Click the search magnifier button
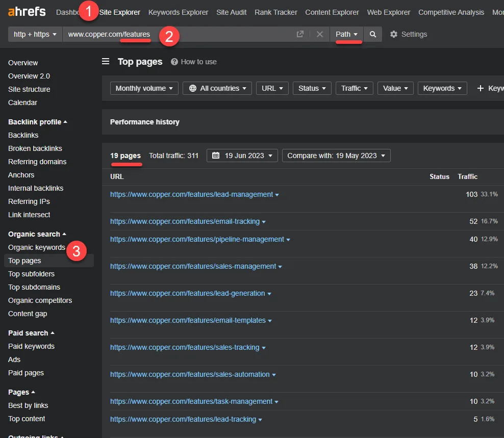Image resolution: width=504 pixels, height=438 pixels. (x=372, y=34)
